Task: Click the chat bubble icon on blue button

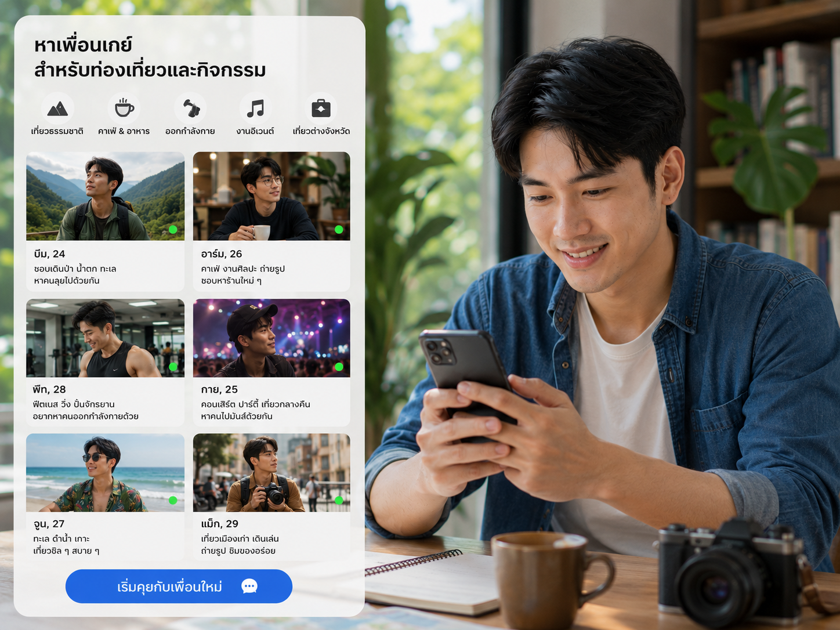Action: click(x=249, y=586)
